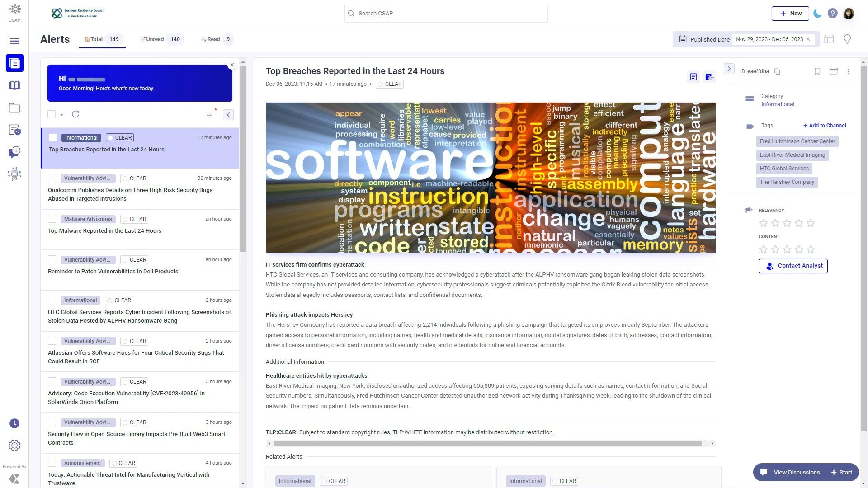Toggle dark mode with the moon icon
The height and width of the screenshot is (488, 868).
pyautogui.click(x=817, y=14)
